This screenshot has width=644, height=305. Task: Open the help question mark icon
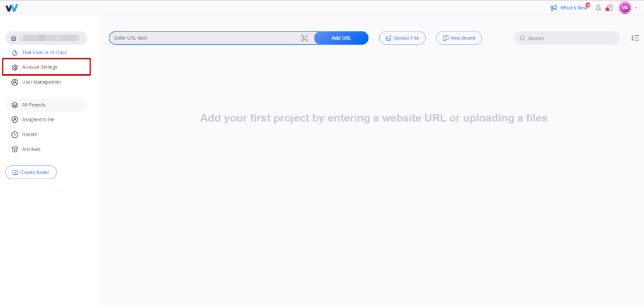pos(609,8)
